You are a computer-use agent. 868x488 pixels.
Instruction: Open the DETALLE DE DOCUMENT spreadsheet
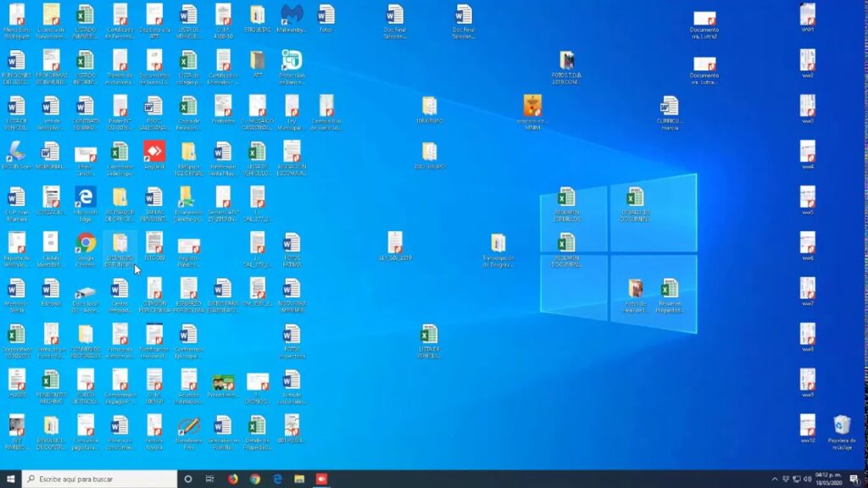[x=634, y=198]
